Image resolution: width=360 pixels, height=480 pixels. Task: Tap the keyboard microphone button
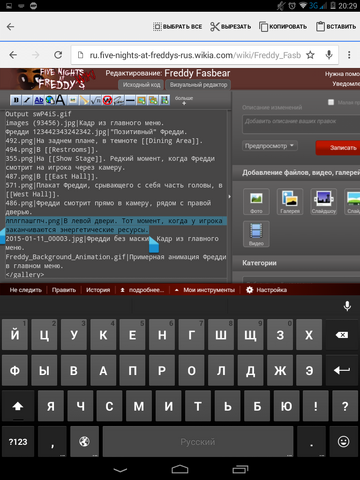(347, 306)
